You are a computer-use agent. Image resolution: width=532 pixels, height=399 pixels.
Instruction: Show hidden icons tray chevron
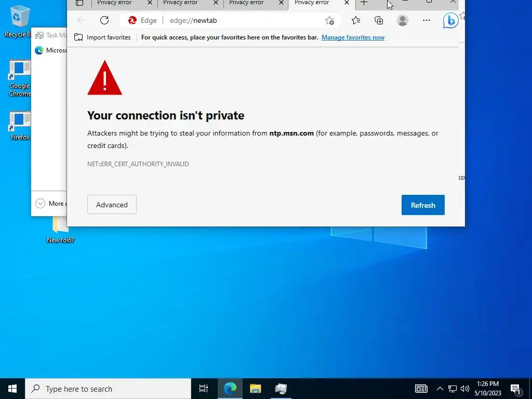440,389
